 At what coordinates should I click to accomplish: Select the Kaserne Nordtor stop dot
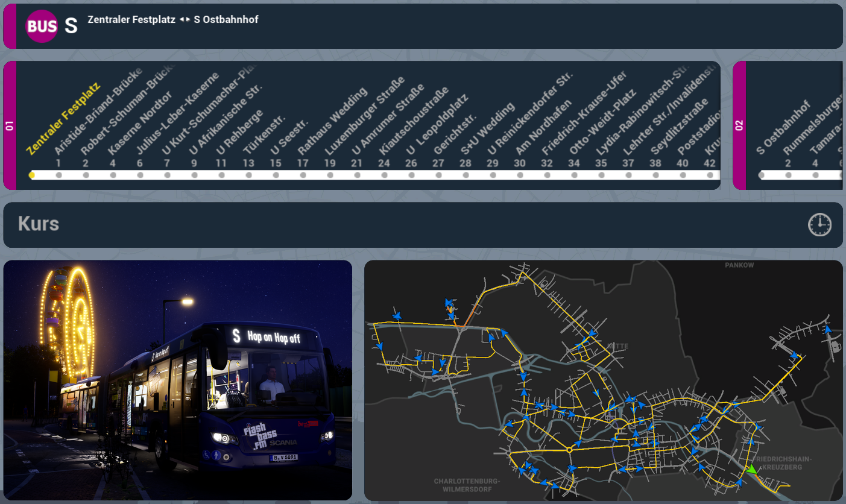(113, 175)
